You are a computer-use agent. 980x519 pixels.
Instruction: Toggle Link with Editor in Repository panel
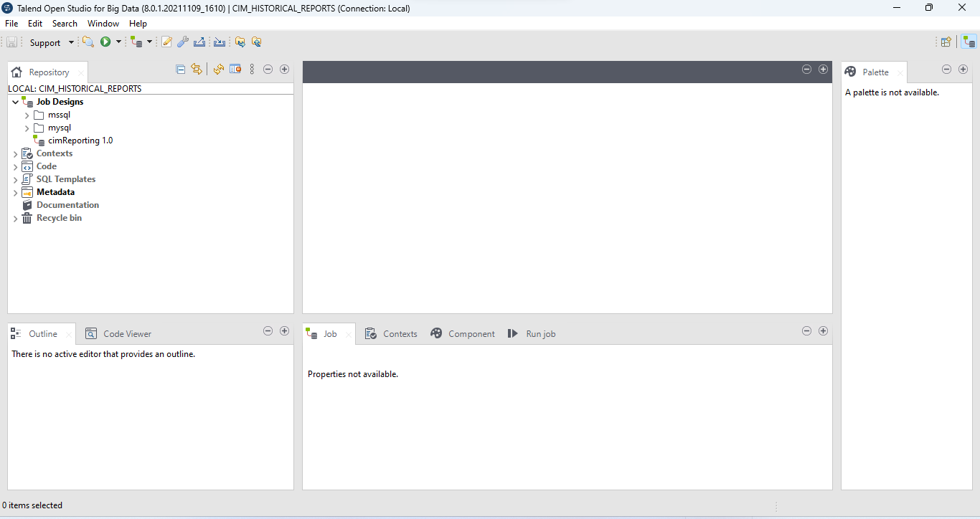click(196, 70)
